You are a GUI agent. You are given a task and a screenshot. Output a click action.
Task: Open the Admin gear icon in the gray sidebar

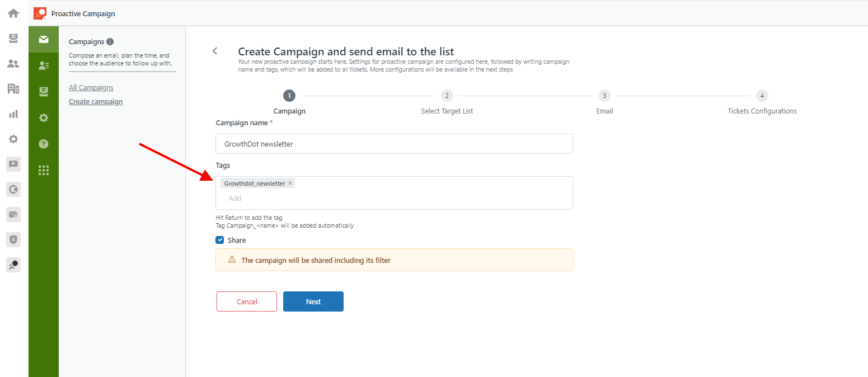click(x=13, y=139)
